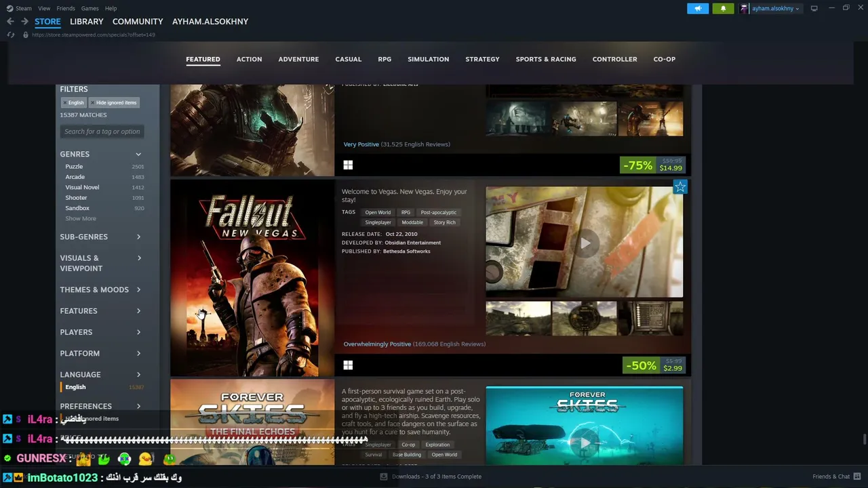Switch to the Community tab
Screen dimensions: 868x488
click(138, 22)
